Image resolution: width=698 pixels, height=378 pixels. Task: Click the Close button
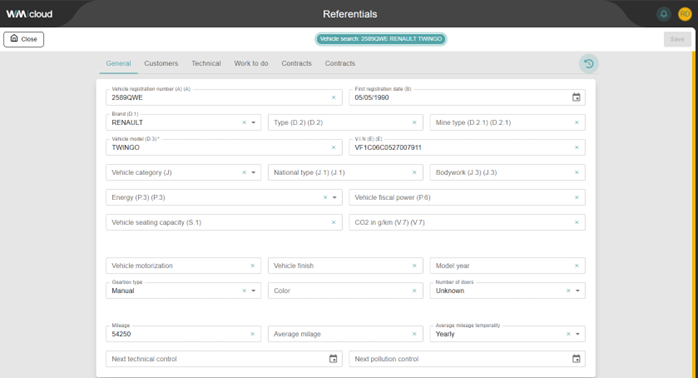tap(24, 39)
